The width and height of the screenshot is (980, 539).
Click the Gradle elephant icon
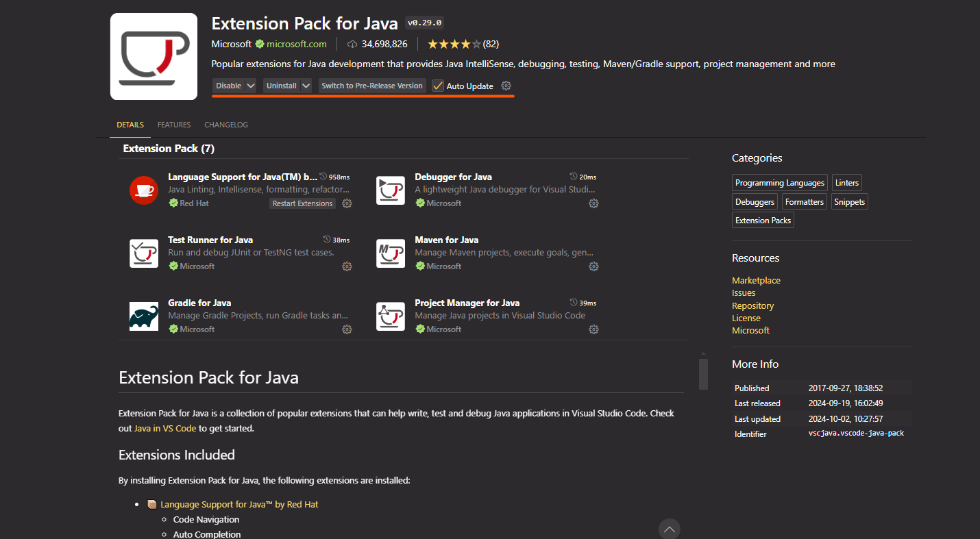(144, 316)
